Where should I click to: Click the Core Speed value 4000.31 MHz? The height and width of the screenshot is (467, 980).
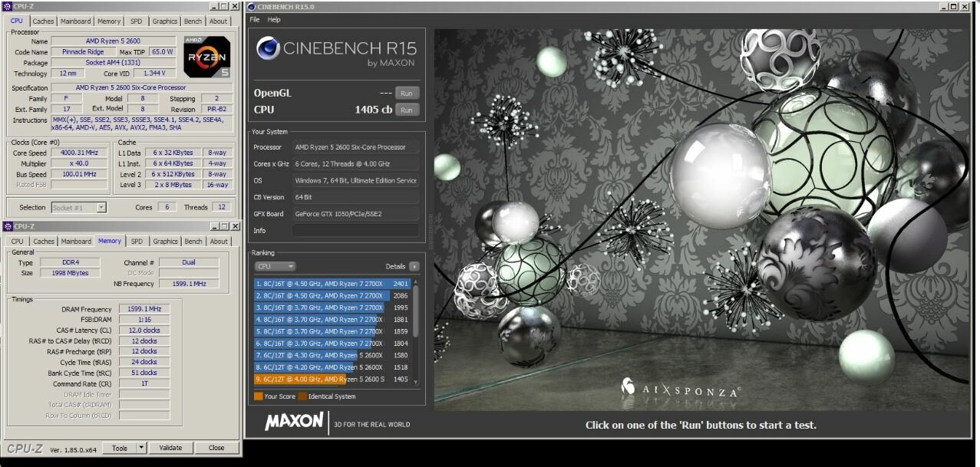click(x=79, y=153)
